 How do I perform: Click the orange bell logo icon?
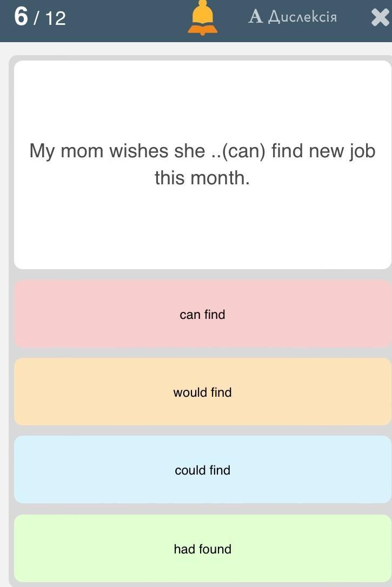[x=203, y=18]
